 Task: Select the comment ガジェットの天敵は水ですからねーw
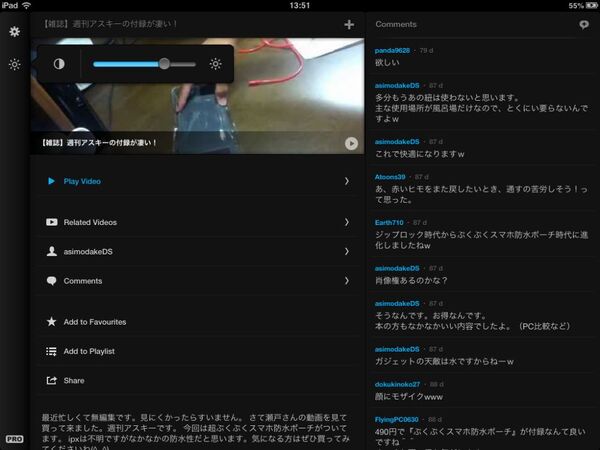click(x=444, y=361)
